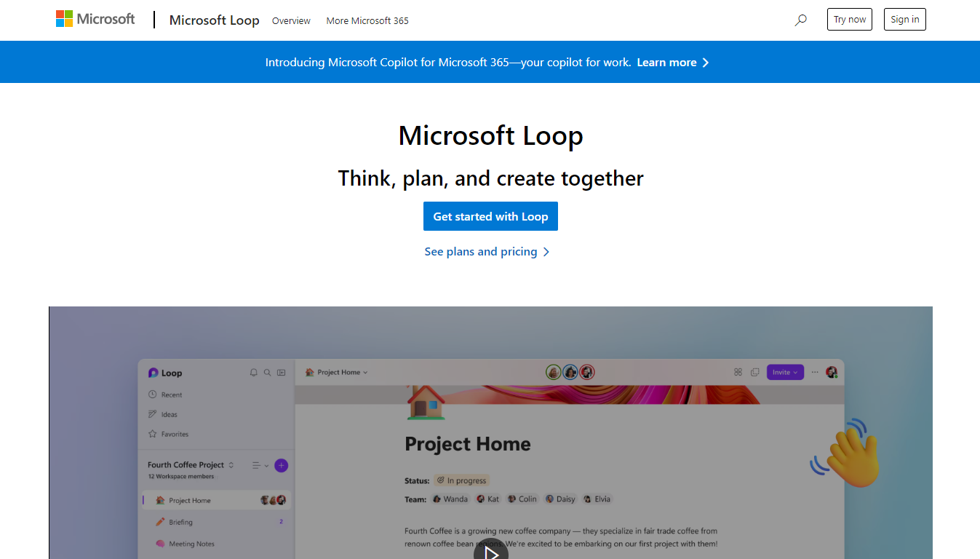This screenshot has width=980, height=559.
Task: Click the Sign in button
Action: (x=905, y=20)
